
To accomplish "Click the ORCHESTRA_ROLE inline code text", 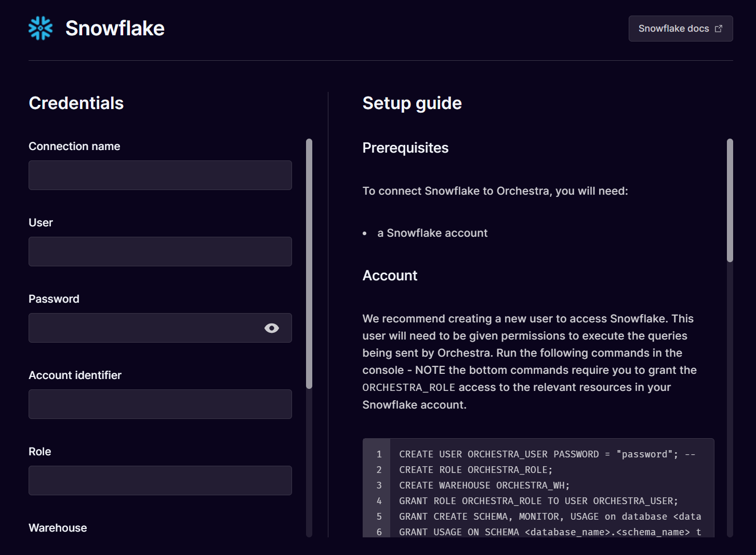I will [409, 387].
